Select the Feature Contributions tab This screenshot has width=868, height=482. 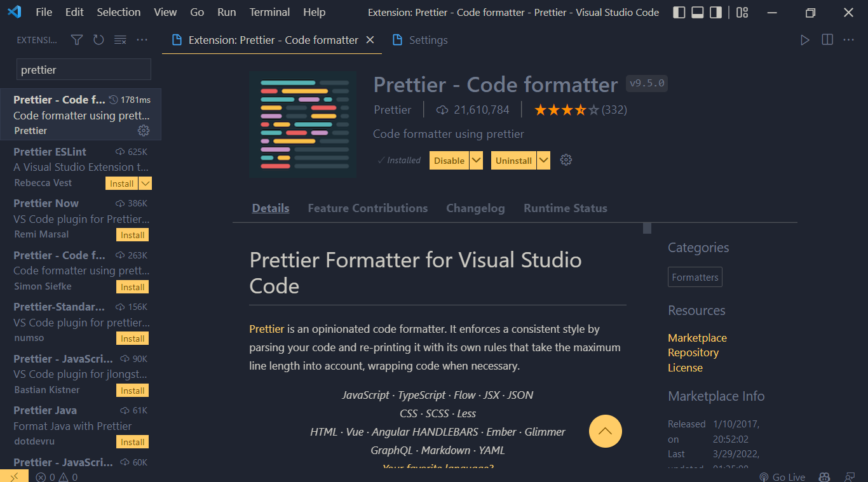pos(368,208)
